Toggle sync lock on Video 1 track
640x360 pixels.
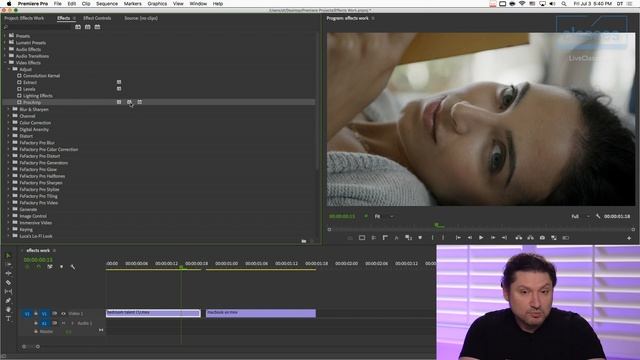click(54, 314)
